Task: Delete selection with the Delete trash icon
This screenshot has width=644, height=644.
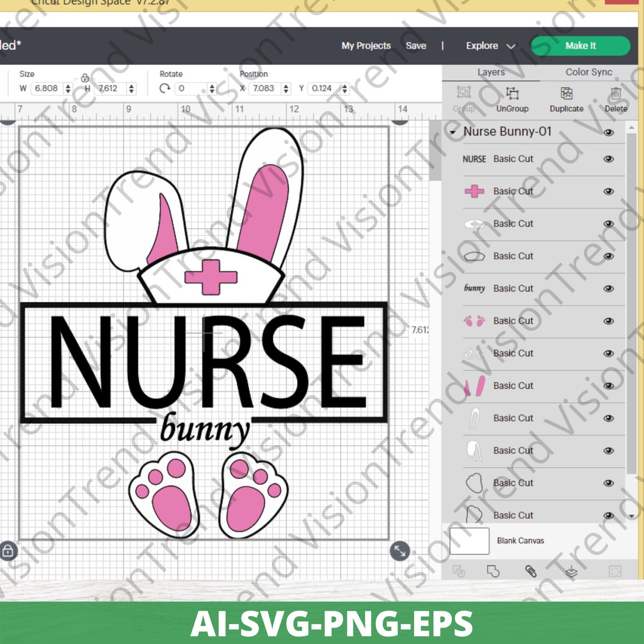Action: click(615, 96)
